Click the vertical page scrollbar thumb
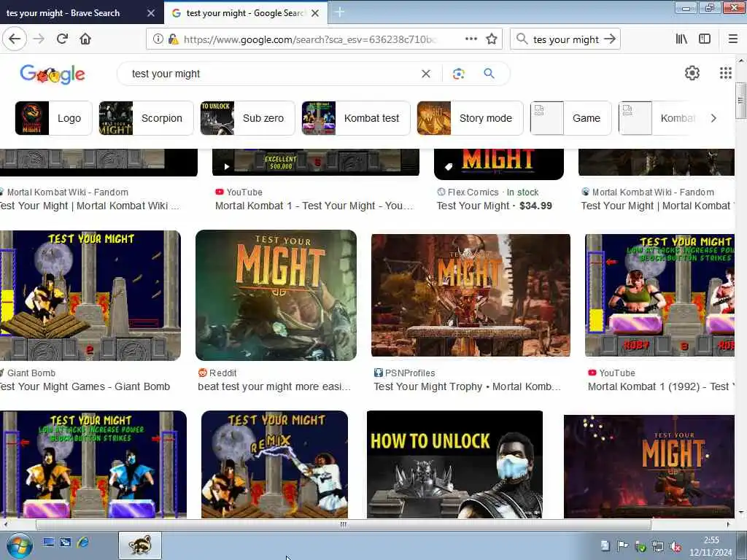This screenshot has height=560, width=747. (740, 101)
